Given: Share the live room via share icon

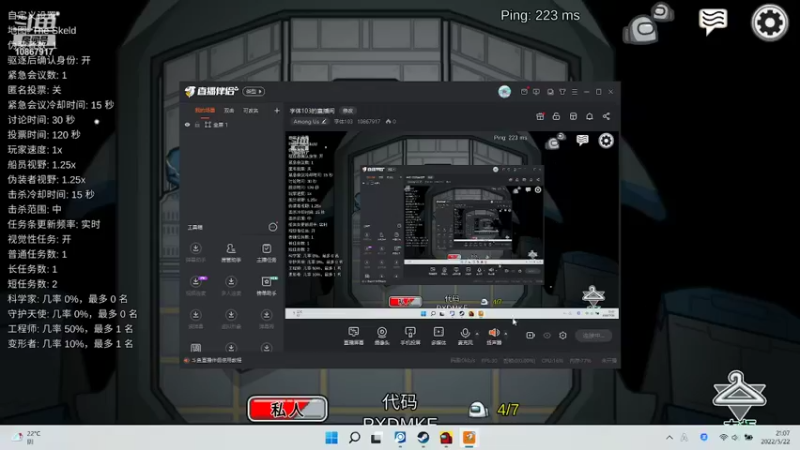Looking at the screenshot, I should click(x=606, y=116).
